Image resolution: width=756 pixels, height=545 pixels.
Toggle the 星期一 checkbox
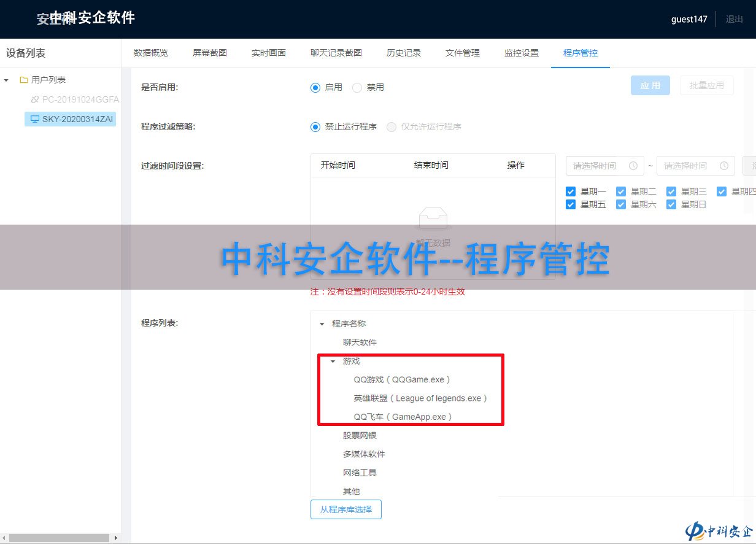571,191
